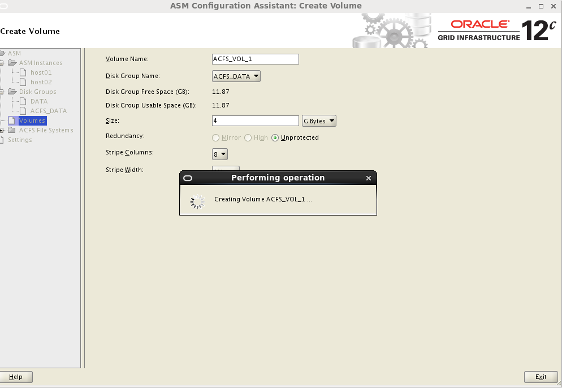Click the ACFS File Systems folder icon

(12, 130)
